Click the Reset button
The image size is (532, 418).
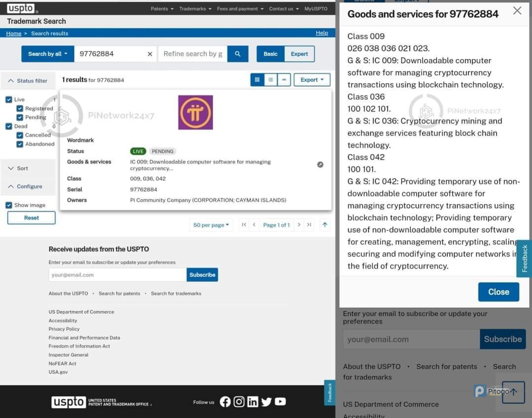32,218
